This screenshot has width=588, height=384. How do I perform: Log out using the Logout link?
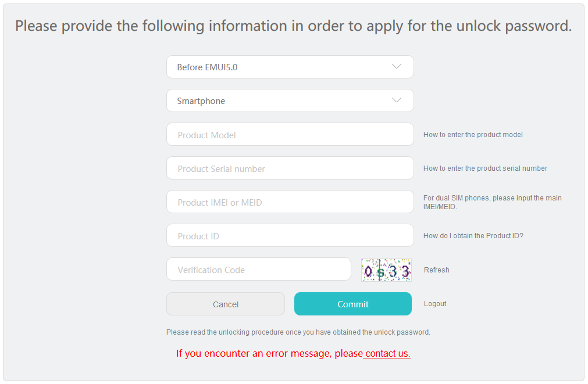(x=435, y=304)
